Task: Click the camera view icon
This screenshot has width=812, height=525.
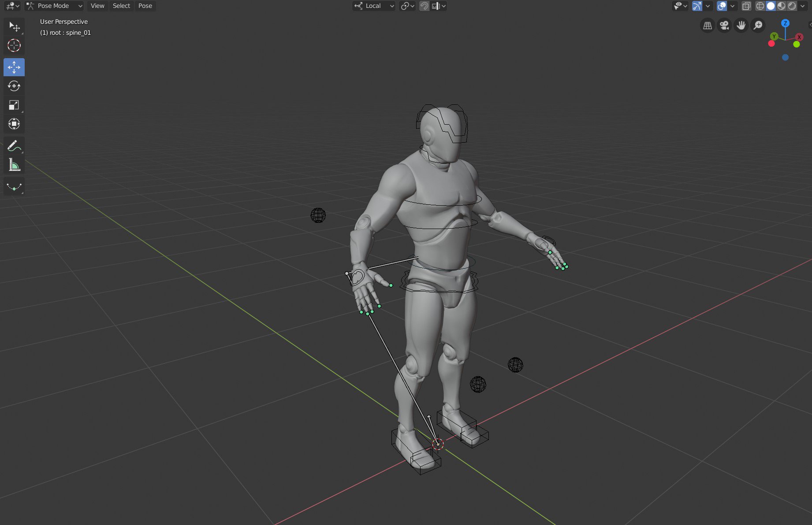Action: coord(724,25)
